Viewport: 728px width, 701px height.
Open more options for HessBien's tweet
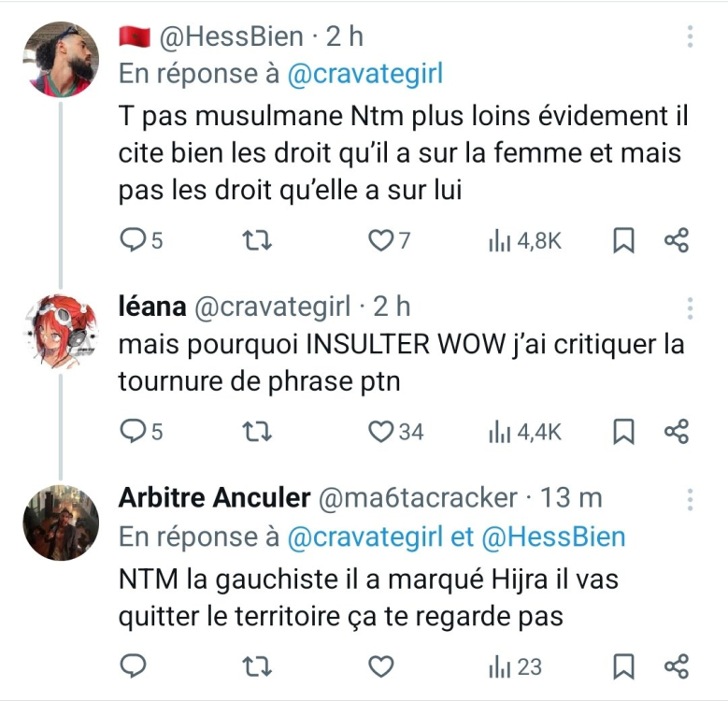pos(690,37)
